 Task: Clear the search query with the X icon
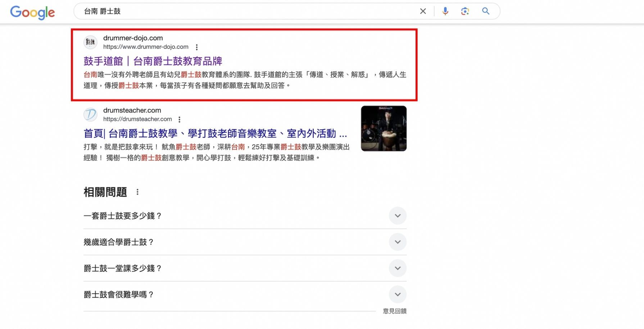point(423,11)
